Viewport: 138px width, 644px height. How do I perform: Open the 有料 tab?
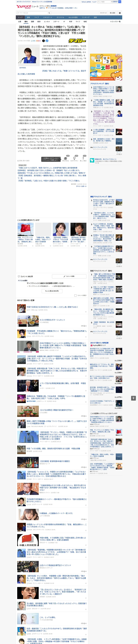95,17
